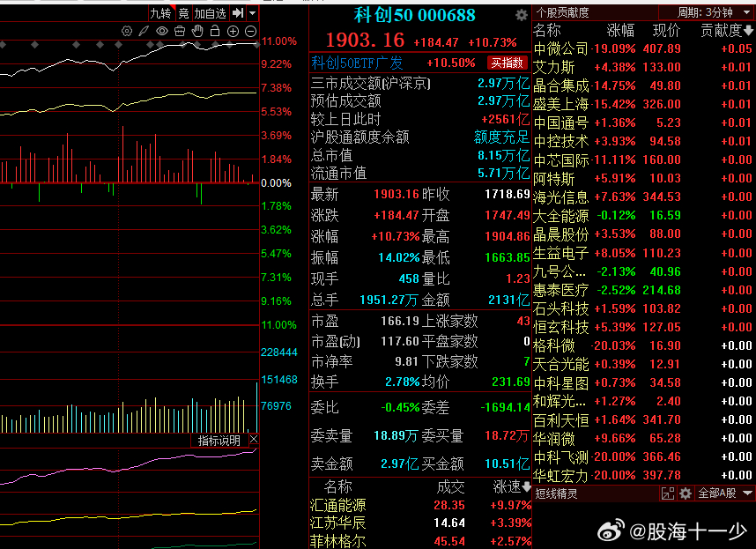Open the 九转 indicator tab
The image size is (756, 549).
160,13
